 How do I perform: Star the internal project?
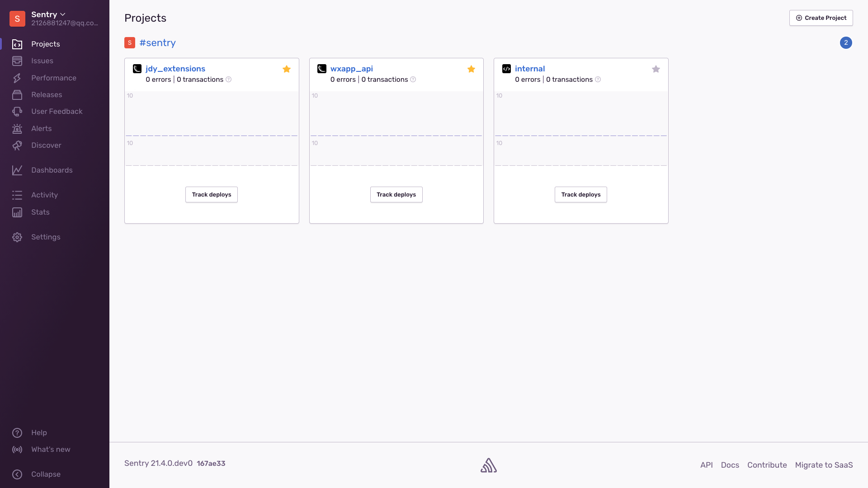(656, 69)
